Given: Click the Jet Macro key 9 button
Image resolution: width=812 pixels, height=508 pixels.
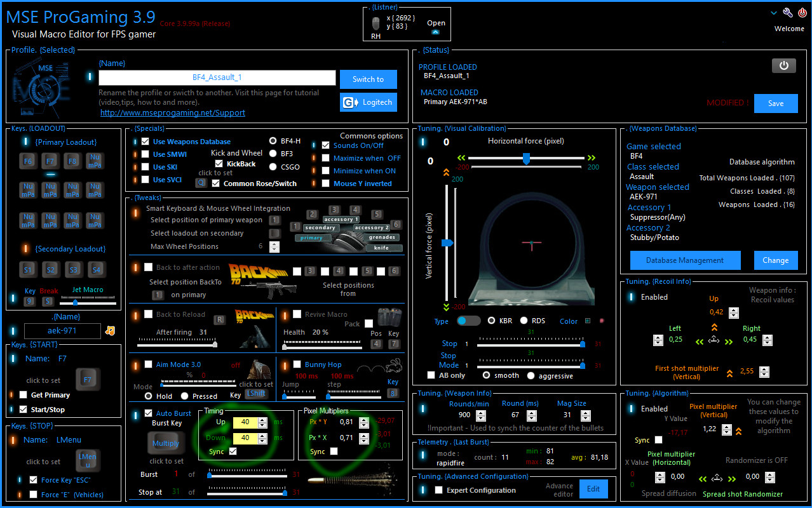Looking at the screenshot, I should point(29,302).
